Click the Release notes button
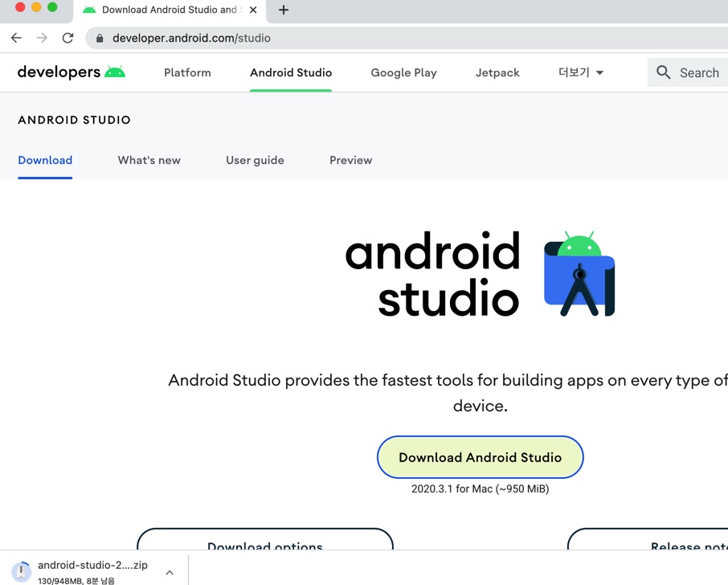The image size is (728, 585). (x=648, y=539)
